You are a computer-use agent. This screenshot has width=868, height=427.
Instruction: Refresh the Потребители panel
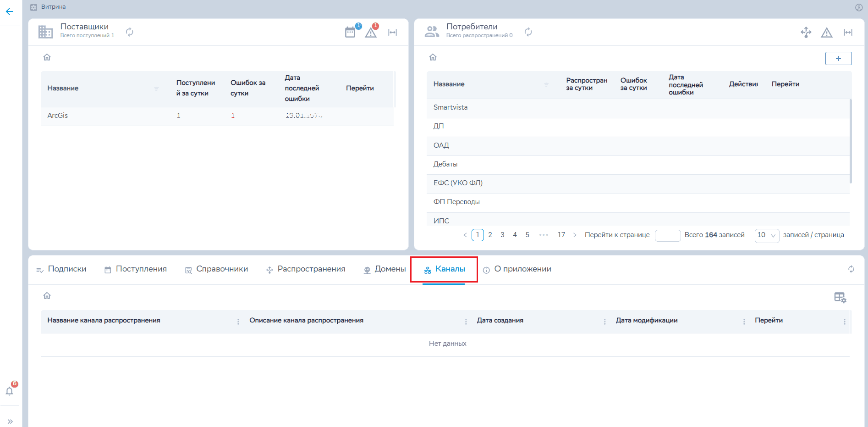pyautogui.click(x=528, y=32)
